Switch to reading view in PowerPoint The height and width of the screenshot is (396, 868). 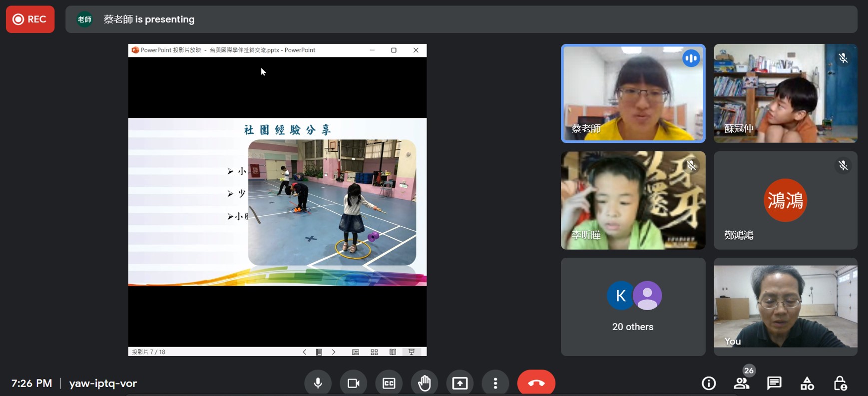393,352
